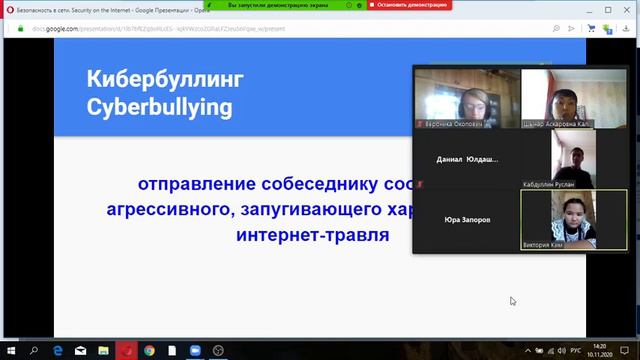Open Windows taskbar search
Image resolution: width=640 pixels, height=360 pixels.
[34, 351]
